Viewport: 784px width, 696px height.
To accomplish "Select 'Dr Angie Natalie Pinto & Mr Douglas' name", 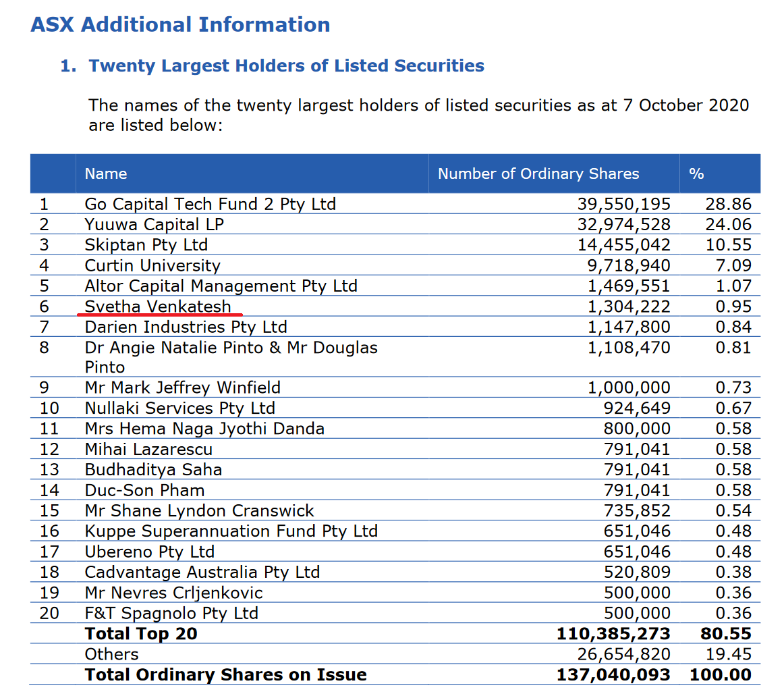I will coord(231,348).
